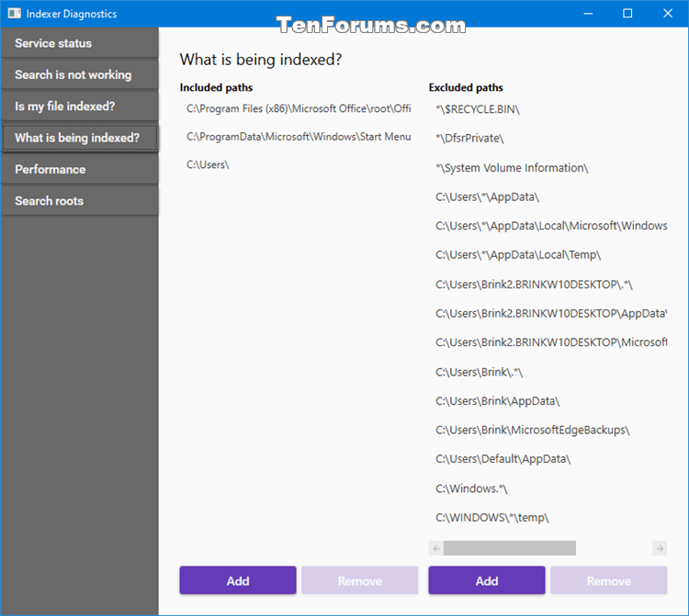Screen dimensions: 689x616
Task: Click Remove under Included paths
Action: pyautogui.click(x=359, y=580)
